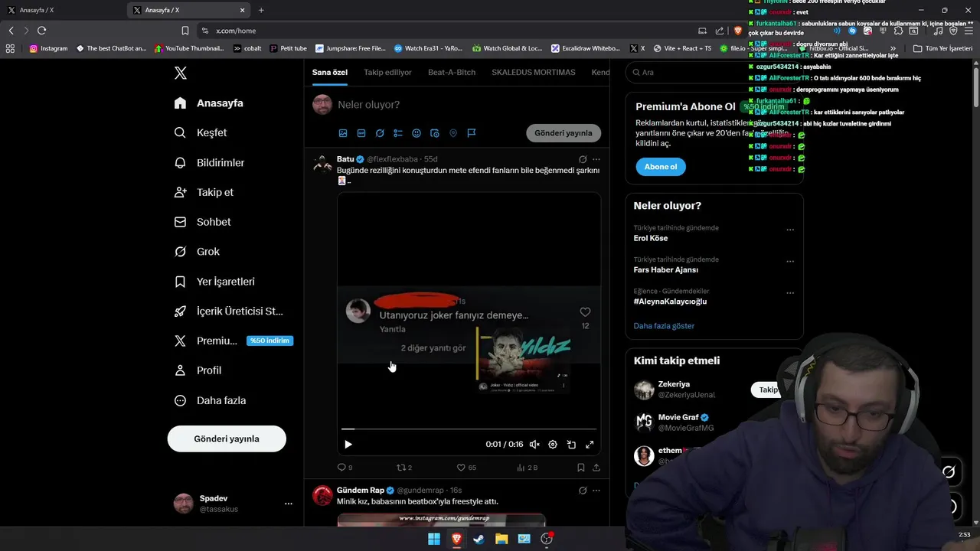Go to Anasayfa in the sidebar

click(209, 103)
